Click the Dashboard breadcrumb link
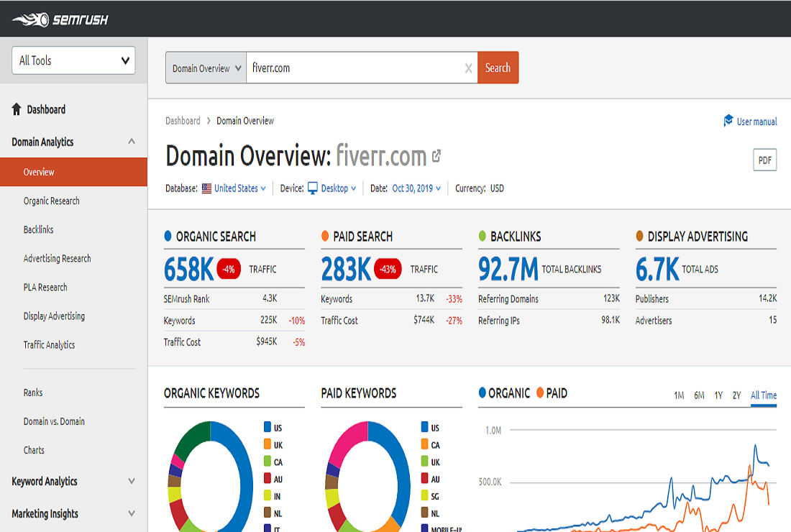The height and width of the screenshot is (532, 791). [x=182, y=121]
